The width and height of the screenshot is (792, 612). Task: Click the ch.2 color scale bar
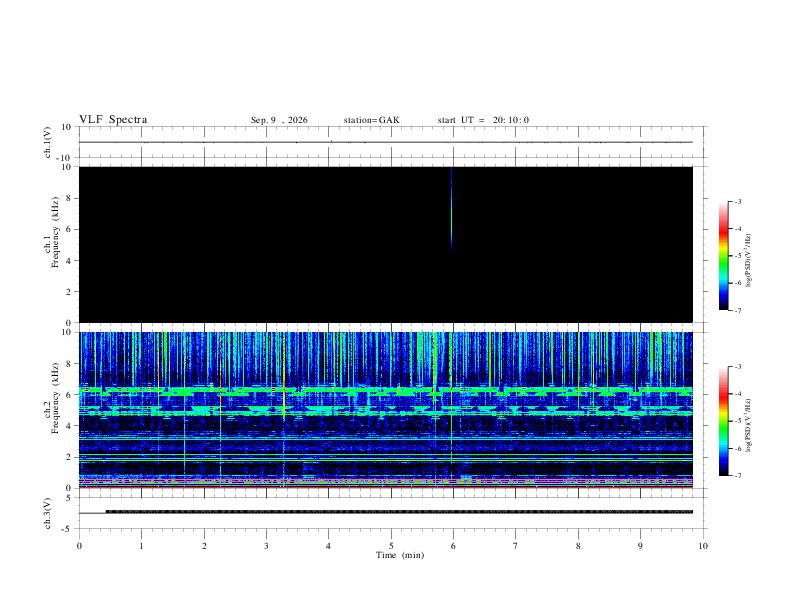click(x=723, y=421)
